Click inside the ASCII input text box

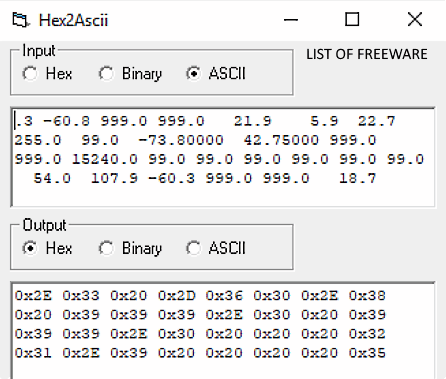pos(223,157)
